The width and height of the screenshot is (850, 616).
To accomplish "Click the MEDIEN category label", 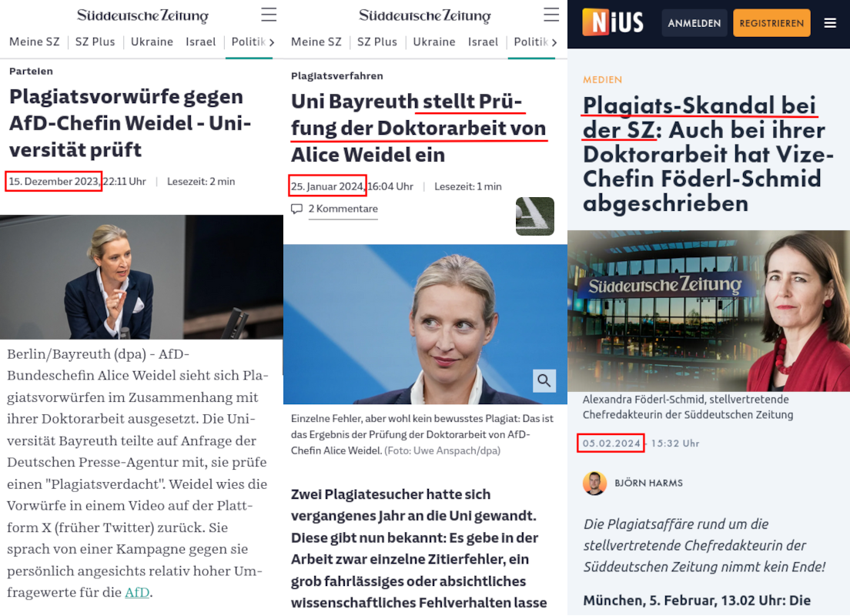I will (602, 80).
